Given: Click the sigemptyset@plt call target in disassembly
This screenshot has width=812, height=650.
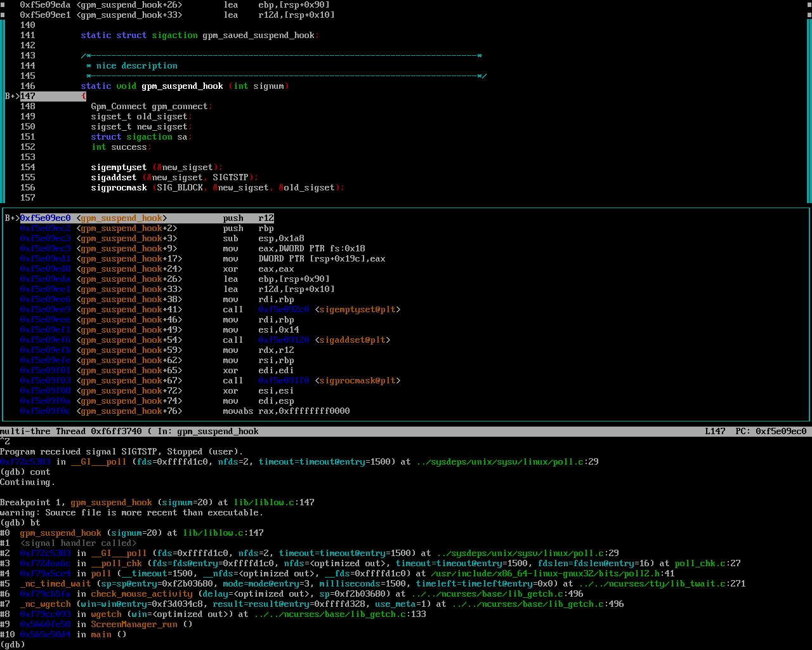Looking at the screenshot, I should [x=357, y=310].
